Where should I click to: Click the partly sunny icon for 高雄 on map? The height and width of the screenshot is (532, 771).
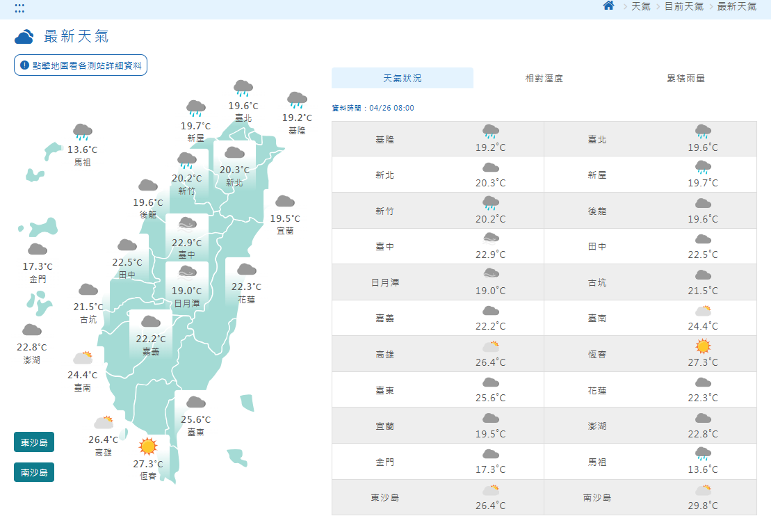(104, 422)
